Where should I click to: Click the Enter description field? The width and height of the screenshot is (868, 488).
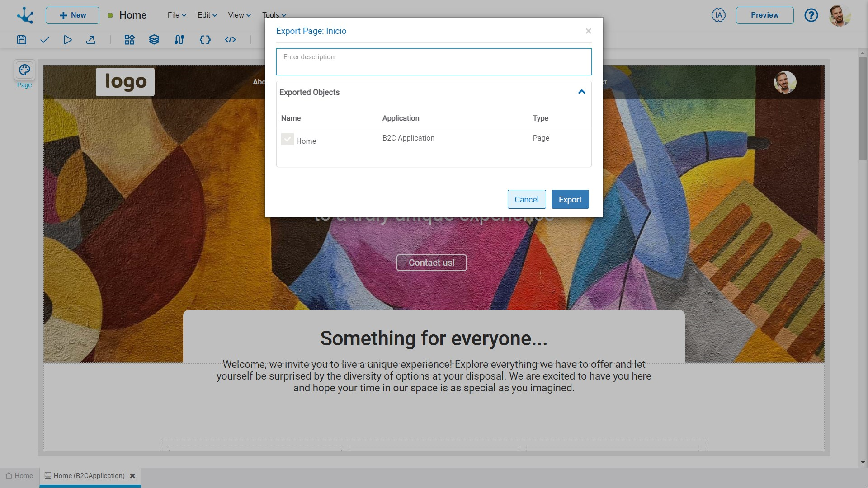(x=434, y=62)
